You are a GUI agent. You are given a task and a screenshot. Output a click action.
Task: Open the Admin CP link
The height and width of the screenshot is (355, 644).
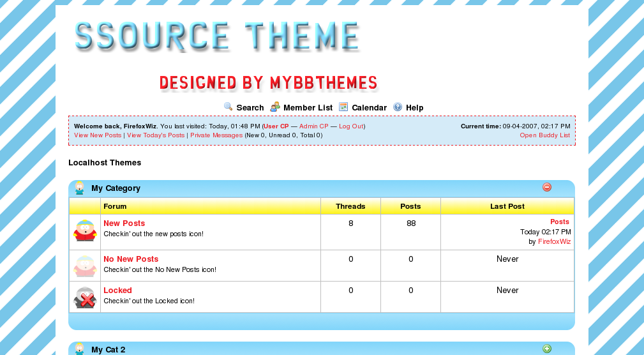(313, 126)
